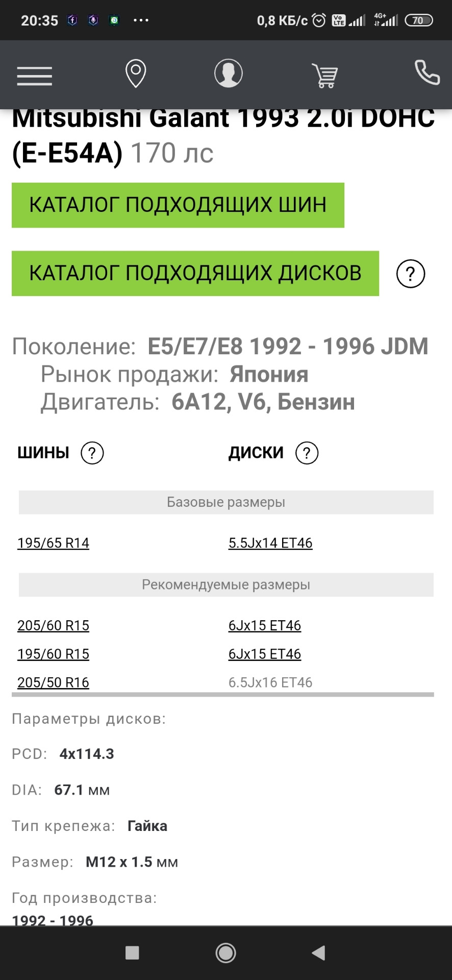The width and height of the screenshot is (452, 980).
Task: Follow the 195/65 R14 tire link
Action: click(x=53, y=543)
